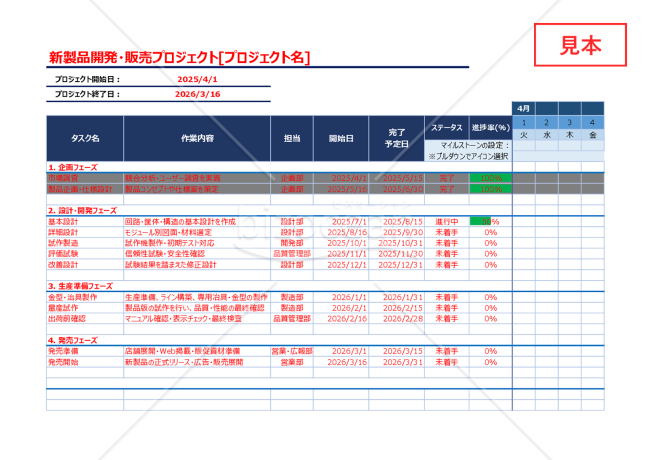Click the 0% progress cell in the 詳細設計 row
Screen dimensions: 650x460
(490, 232)
